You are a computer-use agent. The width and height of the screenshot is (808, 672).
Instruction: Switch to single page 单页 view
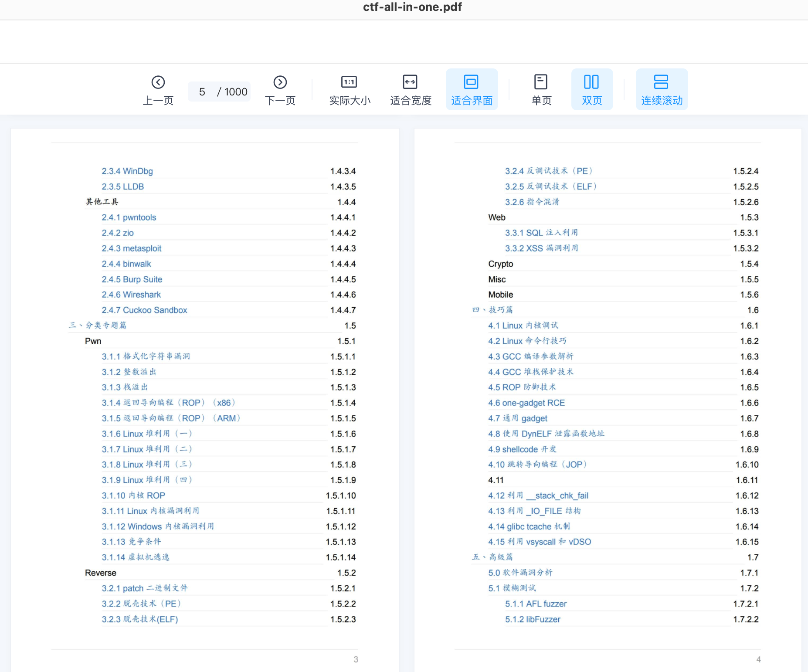click(541, 90)
